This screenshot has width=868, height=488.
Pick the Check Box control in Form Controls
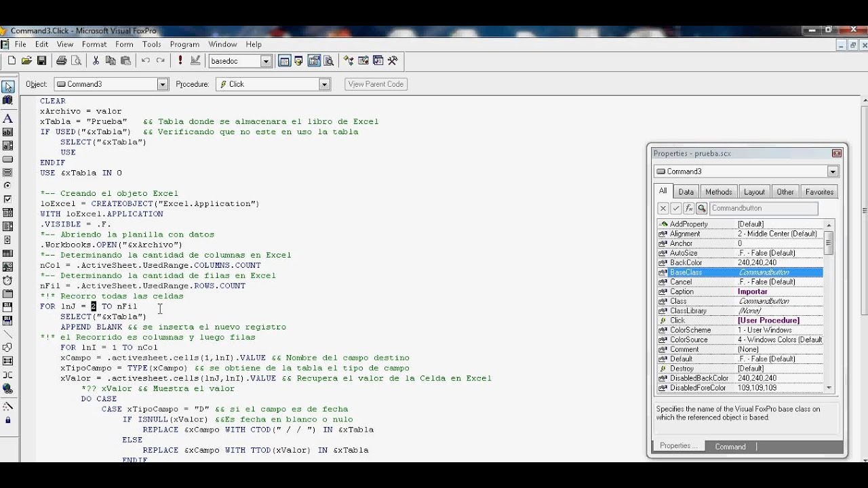[x=7, y=199]
